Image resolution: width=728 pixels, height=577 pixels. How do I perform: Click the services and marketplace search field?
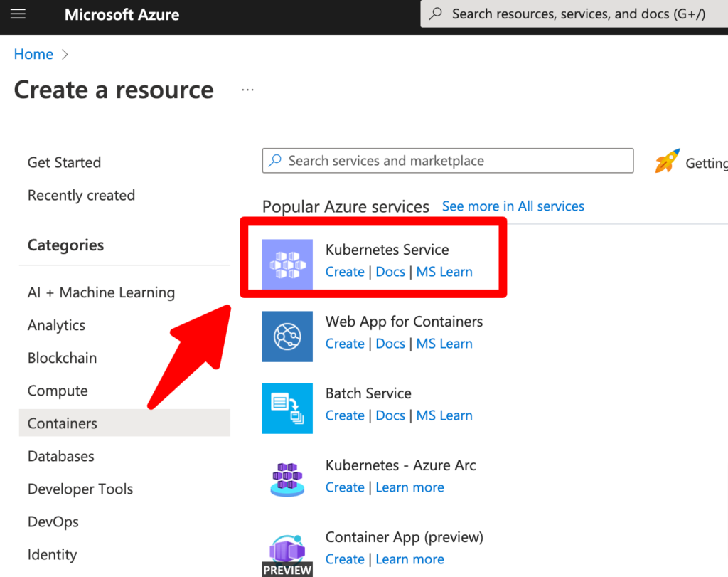(447, 161)
